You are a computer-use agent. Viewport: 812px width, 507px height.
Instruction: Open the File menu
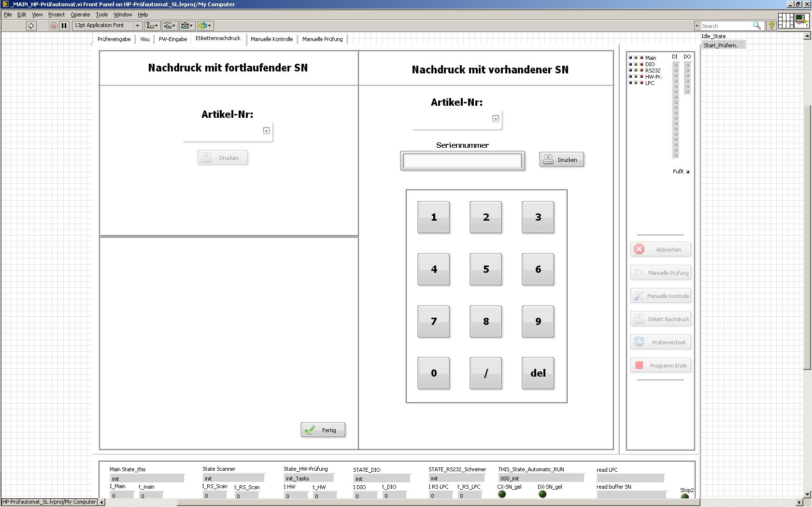(8, 14)
